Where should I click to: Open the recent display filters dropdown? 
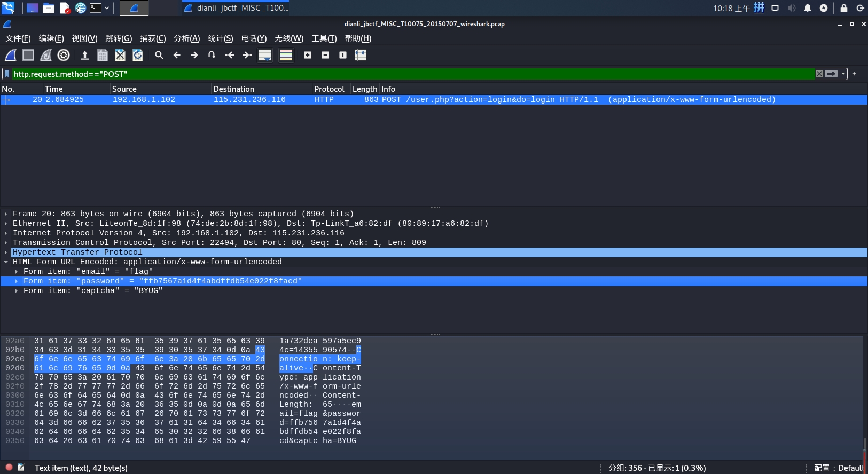point(843,74)
